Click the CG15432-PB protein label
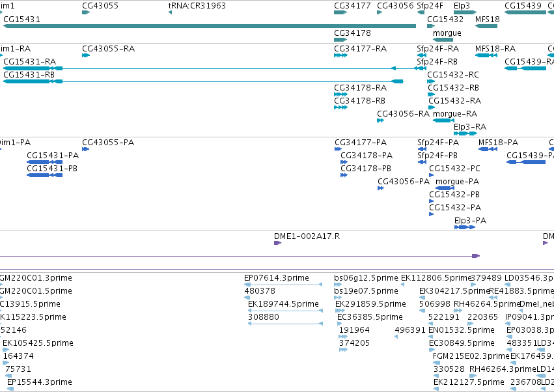This screenshot has height=392, width=554. 454,195
